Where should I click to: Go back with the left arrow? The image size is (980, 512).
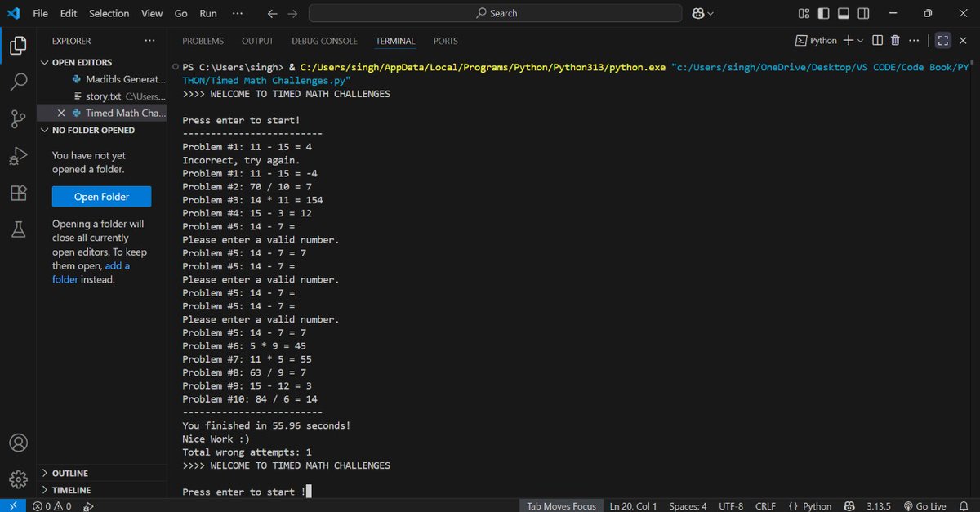273,13
